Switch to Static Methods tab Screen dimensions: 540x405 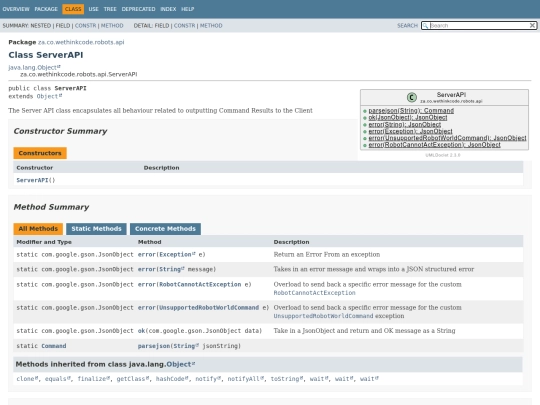(96, 229)
